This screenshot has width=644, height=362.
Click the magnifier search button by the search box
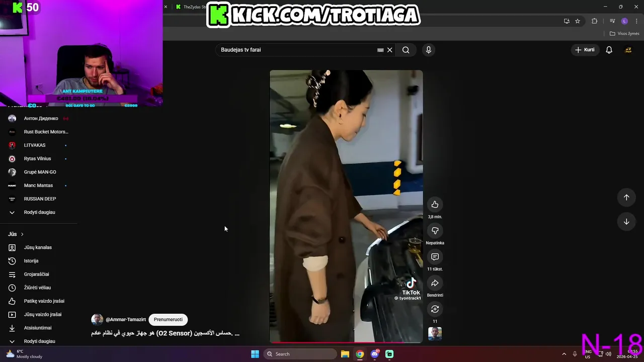pyautogui.click(x=406, y=50)
